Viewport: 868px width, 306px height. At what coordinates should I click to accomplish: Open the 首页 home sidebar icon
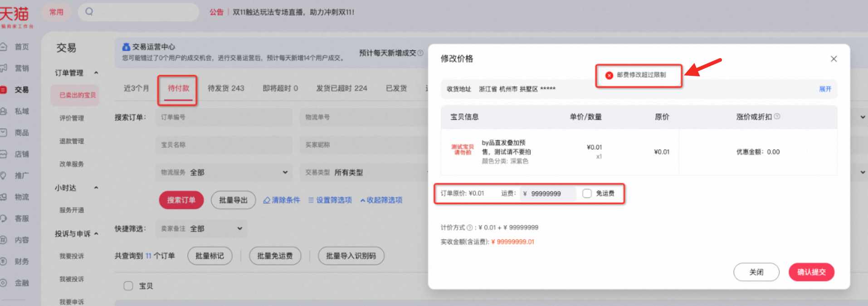(x=3, y=47)
